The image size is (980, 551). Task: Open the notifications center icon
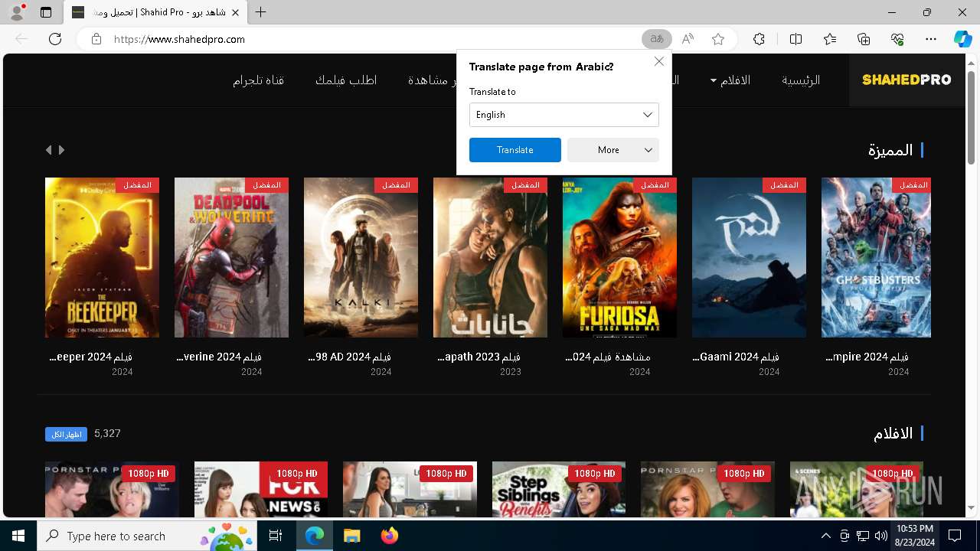click(955, 536)
